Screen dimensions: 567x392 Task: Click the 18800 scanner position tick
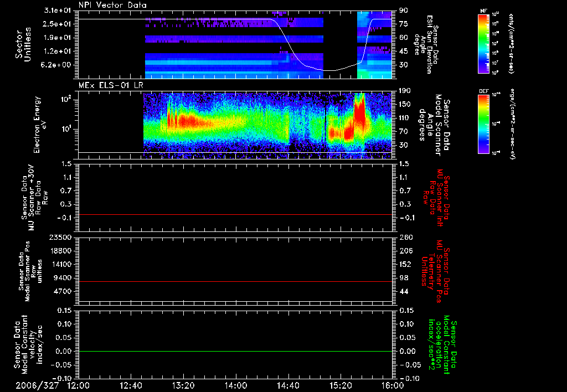(x=60, y=251)
